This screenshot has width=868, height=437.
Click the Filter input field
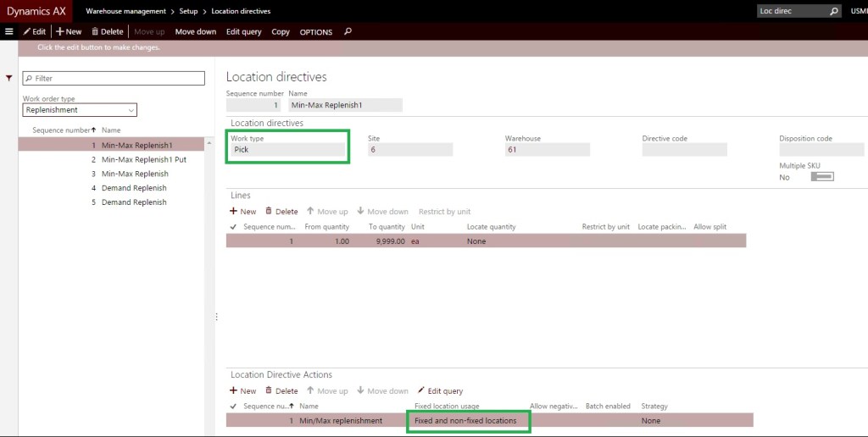click(114, 78)
